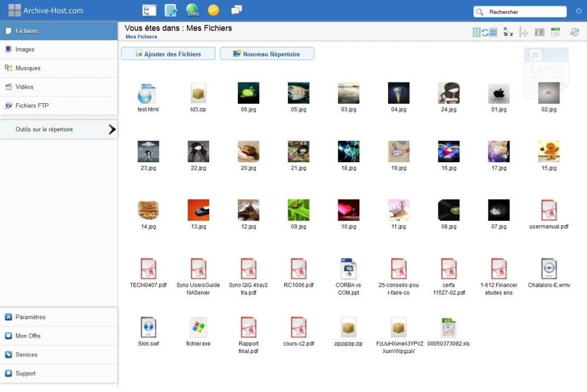Open the test.html file icon
Image resolution: width=587 pixels, height=392 pixels.
[x=148, y=93]
